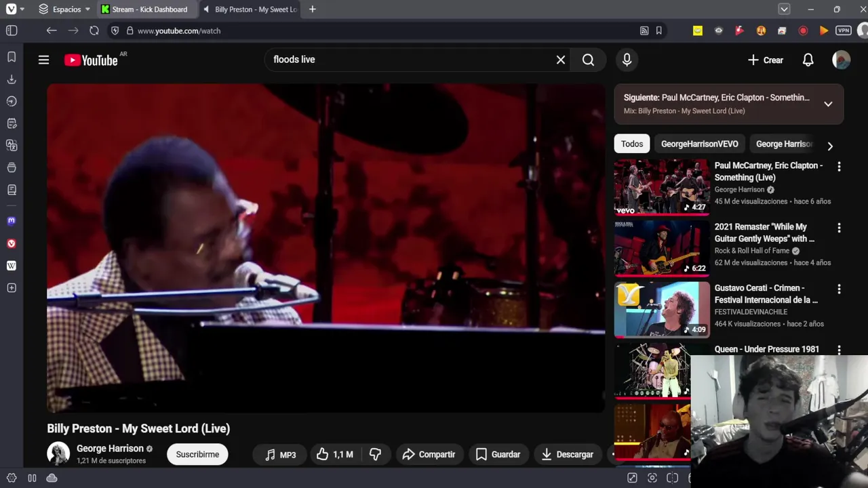Open options for Gustavo Cerati Crimen video
This screenshot has width=868, height=488.
(x=839, y=289)
